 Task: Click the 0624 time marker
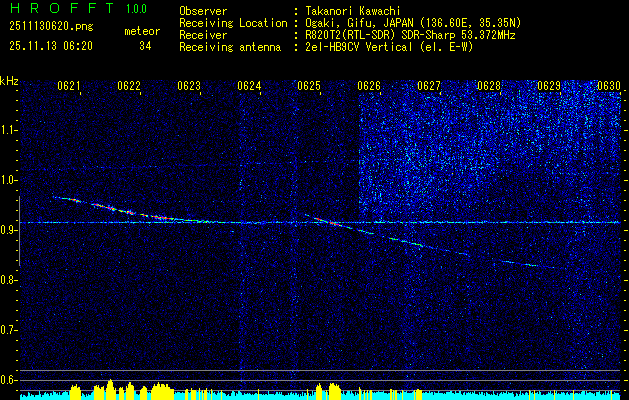tap(249, 86)
